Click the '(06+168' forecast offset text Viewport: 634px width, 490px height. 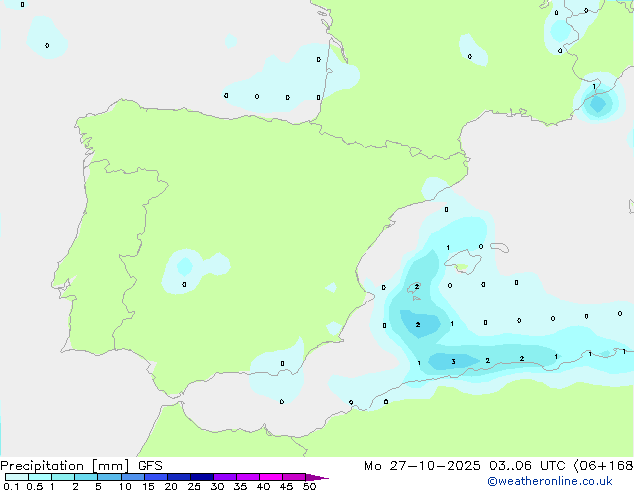pyautogui.click(x=603, y=466)
